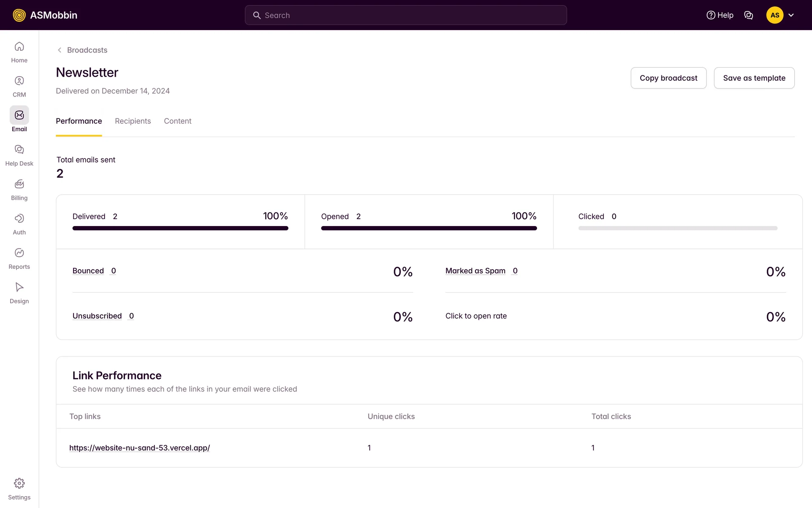Open Reports from the sidebar
The width and height of the screenshot is (812, 508).
click(x=19, y=253)
